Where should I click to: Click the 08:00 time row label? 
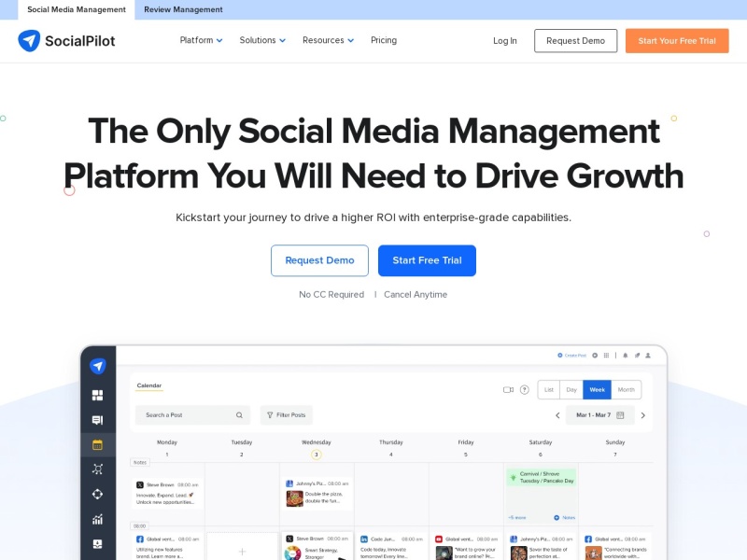139,526
